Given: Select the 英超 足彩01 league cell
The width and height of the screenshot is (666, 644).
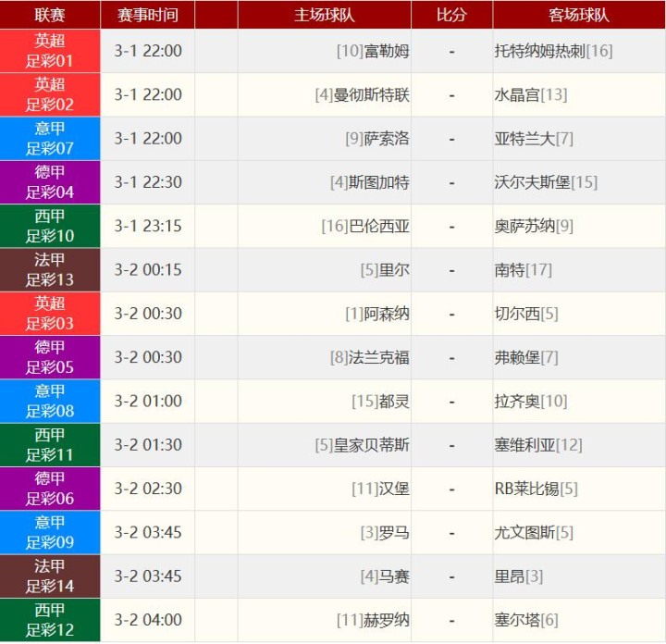Looking at the screenshot, I should (x=50, y=51).
